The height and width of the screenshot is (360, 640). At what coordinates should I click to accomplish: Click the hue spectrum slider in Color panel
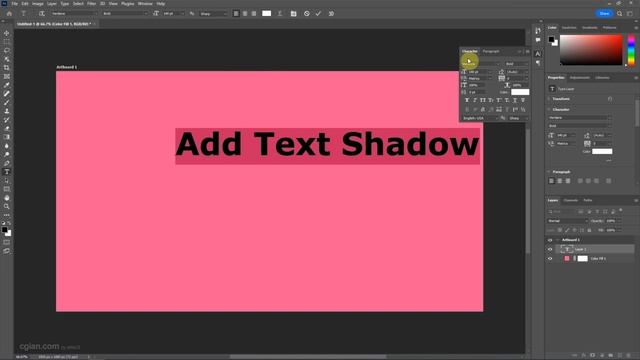[631, 50]
